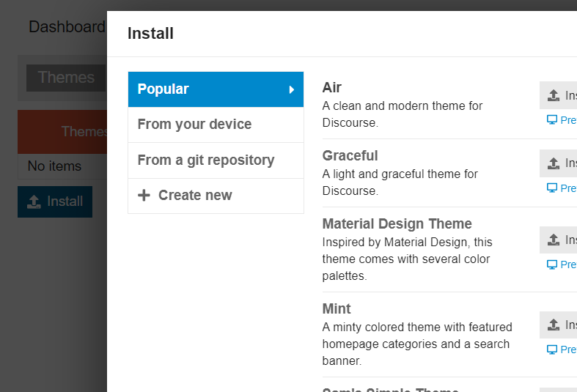
Task: Click Dashboard in background navigation
Action: (67, 27)
